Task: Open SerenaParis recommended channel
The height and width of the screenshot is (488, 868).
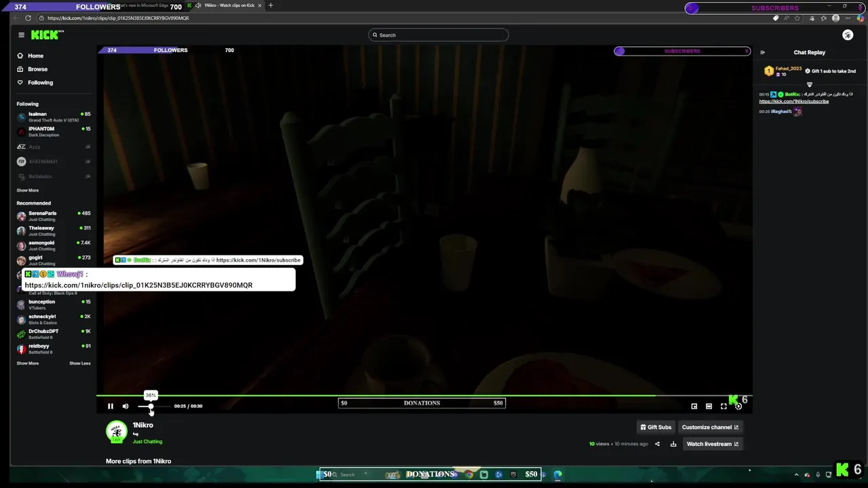Action: coord(54,216)
